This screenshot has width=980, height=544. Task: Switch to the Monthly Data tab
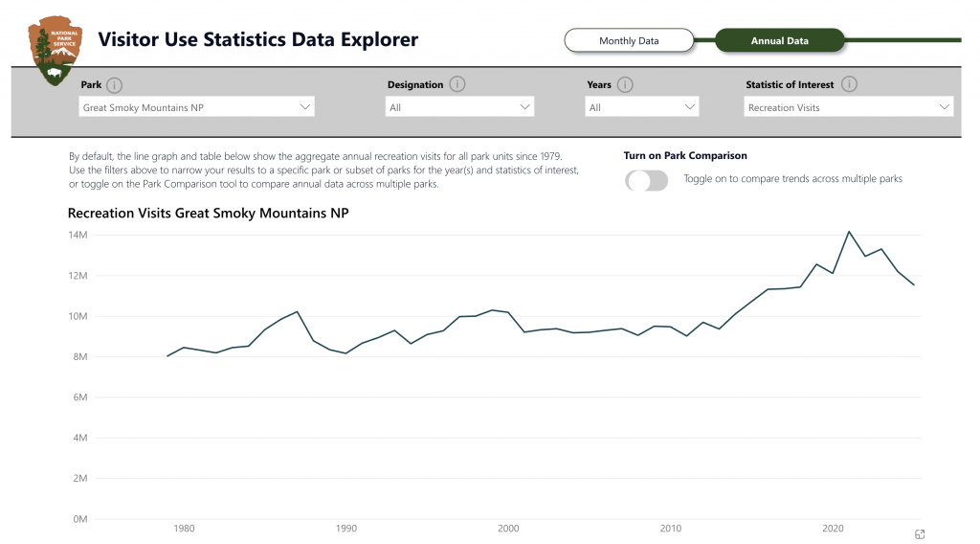coord(629,41)
